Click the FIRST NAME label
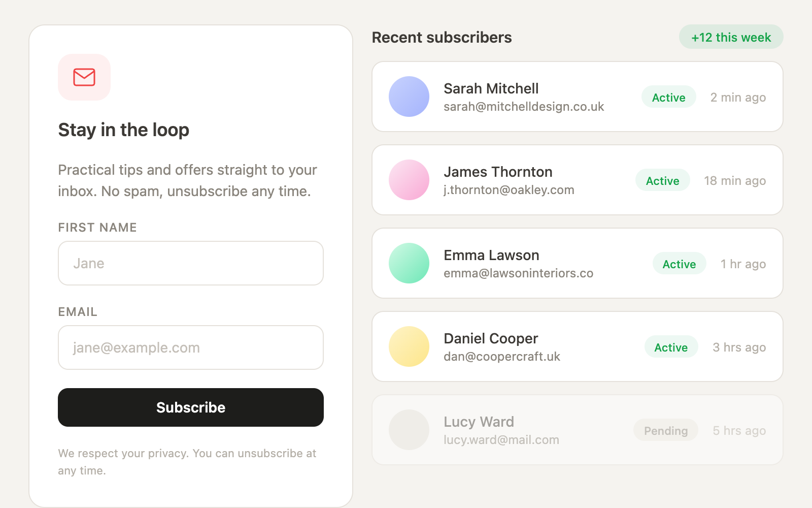Screen dimensions: 812x508 [x=97, y=228]
